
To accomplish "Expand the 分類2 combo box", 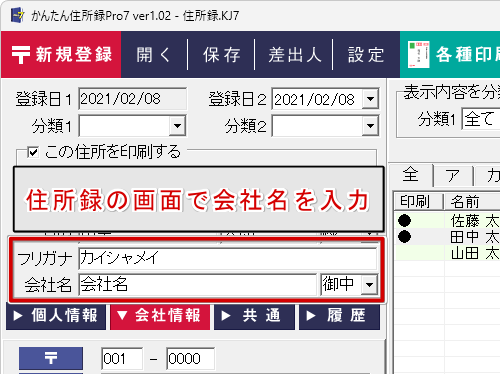I will [x=370, y=126].
